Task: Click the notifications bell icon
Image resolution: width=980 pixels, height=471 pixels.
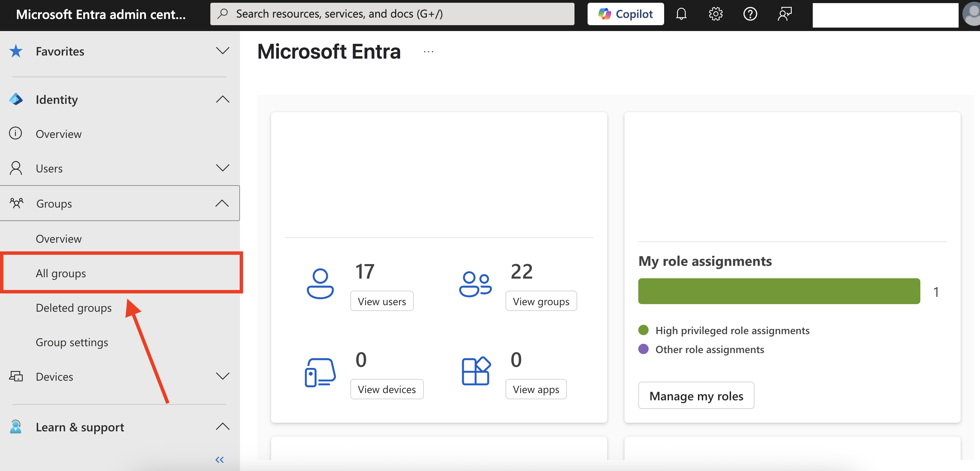Action: (681, 14)
